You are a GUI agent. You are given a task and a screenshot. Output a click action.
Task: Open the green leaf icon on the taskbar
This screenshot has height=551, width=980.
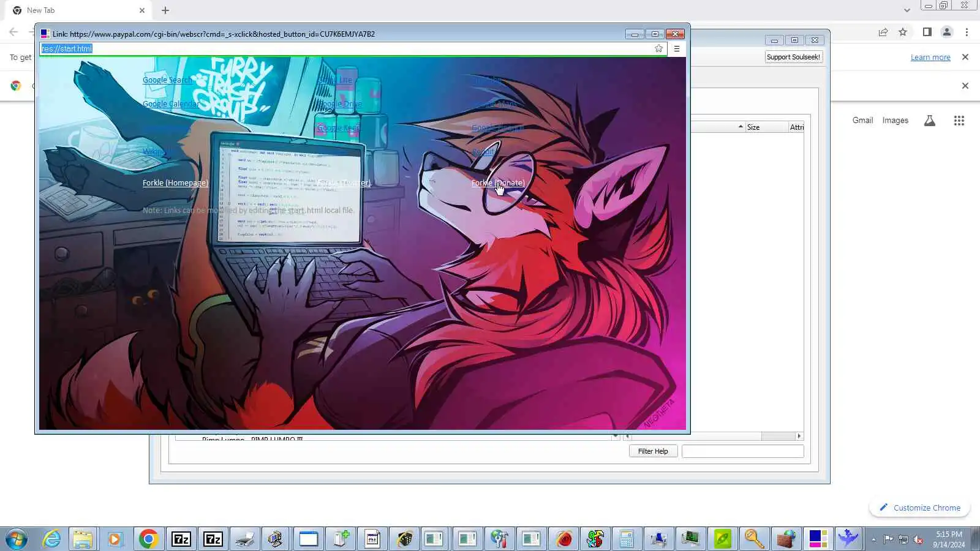(722, 539)
